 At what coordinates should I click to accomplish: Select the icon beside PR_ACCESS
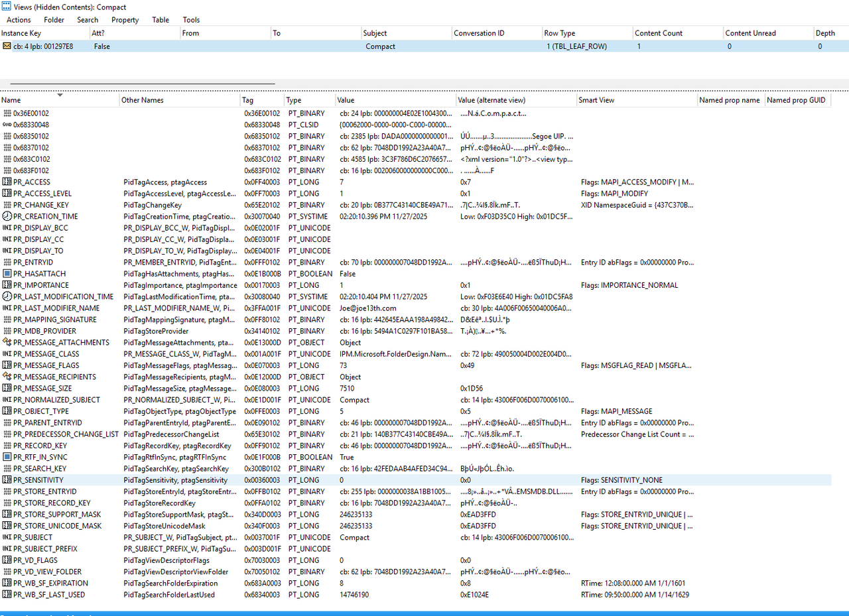pyautogui.click(x=7, y=182)
